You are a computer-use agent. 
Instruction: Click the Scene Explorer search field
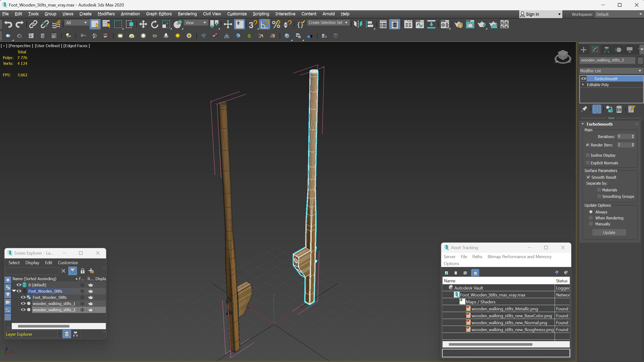pos(32,271)
